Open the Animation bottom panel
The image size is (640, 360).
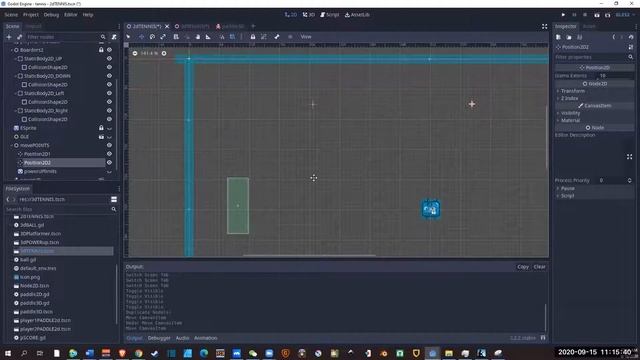click(206, 338)
